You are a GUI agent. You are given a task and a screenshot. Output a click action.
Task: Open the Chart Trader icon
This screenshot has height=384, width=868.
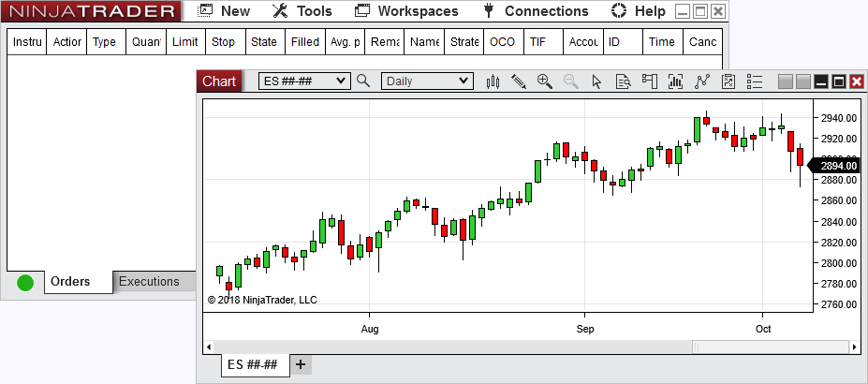click(x=649, y=81)
